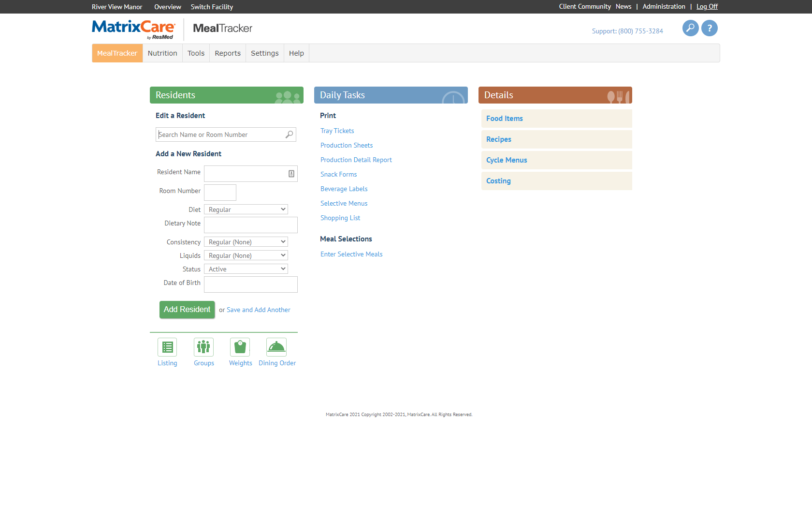This screenshot has height=508, width=812.
Task: Open the Liquids dropdown
Action: tap(246, 255)
